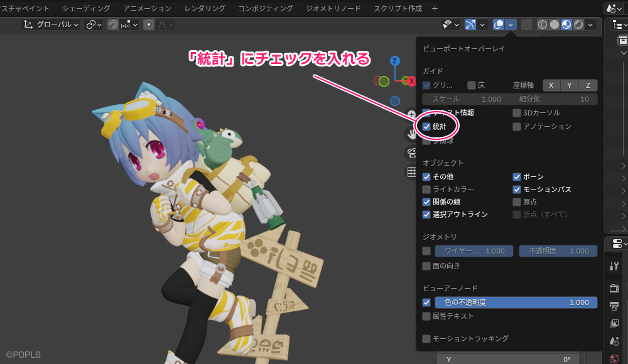Image resolution: width=628 pixels, height=364 pixels.
Task: Open the Output properties tab icon
Action: tap(614, 306)
